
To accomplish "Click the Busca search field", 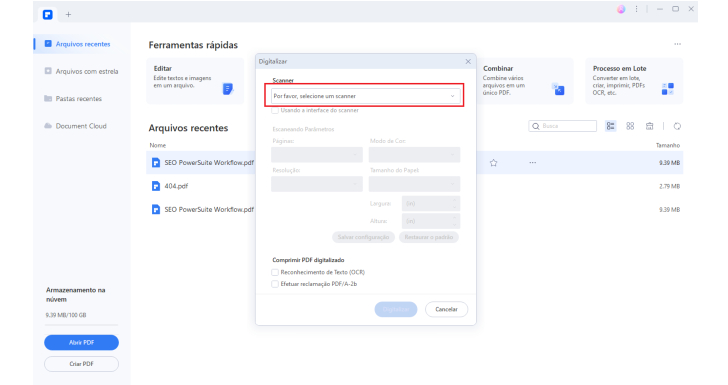I will point(563,126).
